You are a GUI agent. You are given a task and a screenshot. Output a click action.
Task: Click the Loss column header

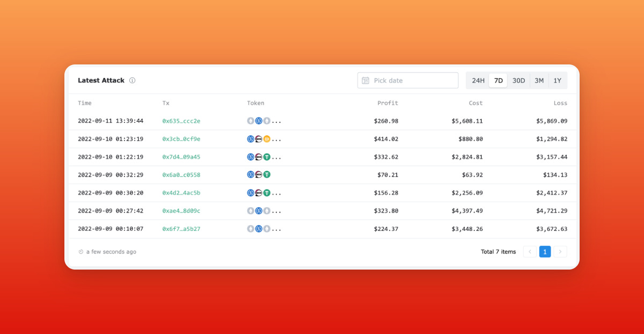pyautogui.click(x=560, y=103)
